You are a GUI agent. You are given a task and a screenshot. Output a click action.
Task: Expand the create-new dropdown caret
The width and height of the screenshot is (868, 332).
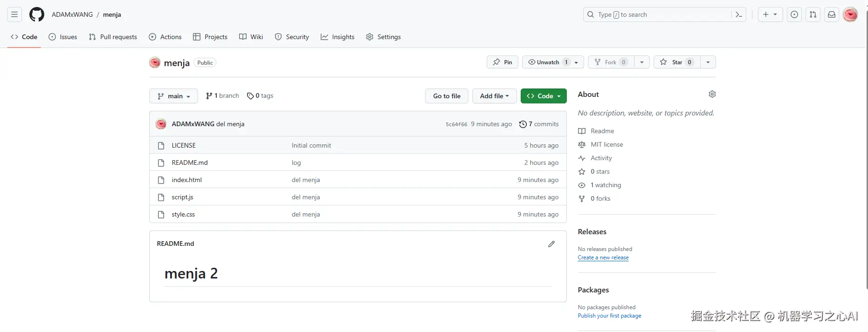(775, 14)
